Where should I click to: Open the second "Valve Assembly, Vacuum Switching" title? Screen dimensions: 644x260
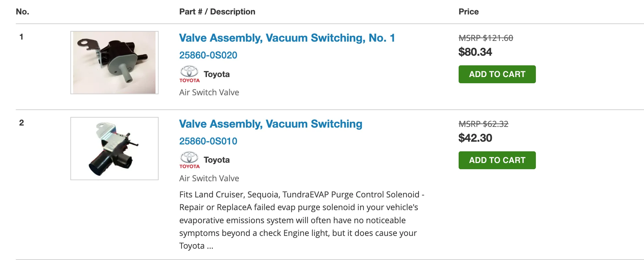271,124
